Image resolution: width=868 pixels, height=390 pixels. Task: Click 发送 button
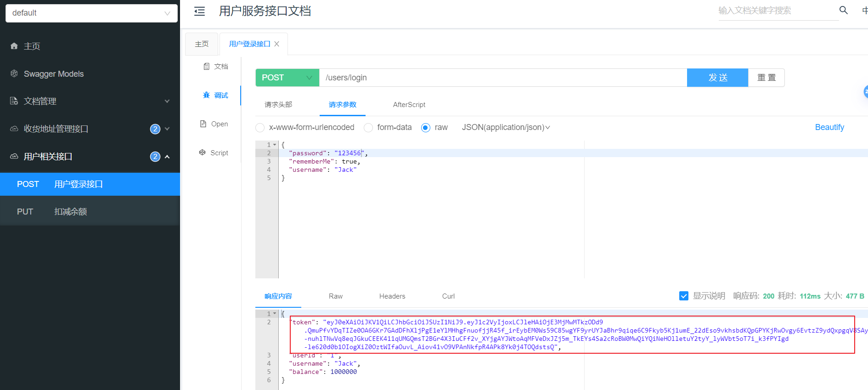pyautogui.click(x=718, y=78)
